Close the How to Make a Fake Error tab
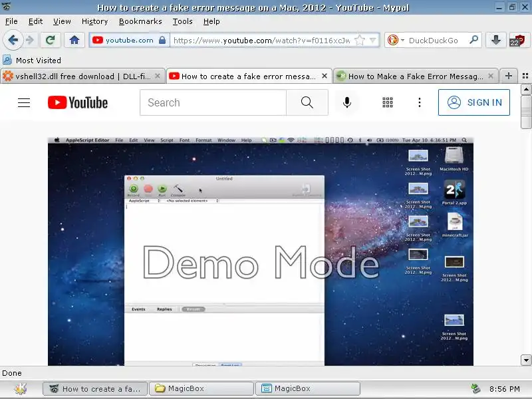 click(491, 76)
